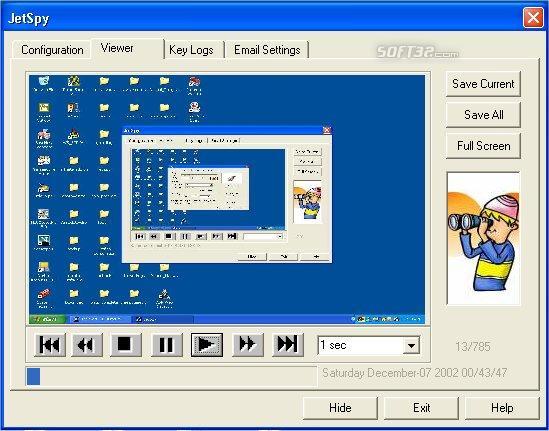Pause the screenshot playback

166,345
